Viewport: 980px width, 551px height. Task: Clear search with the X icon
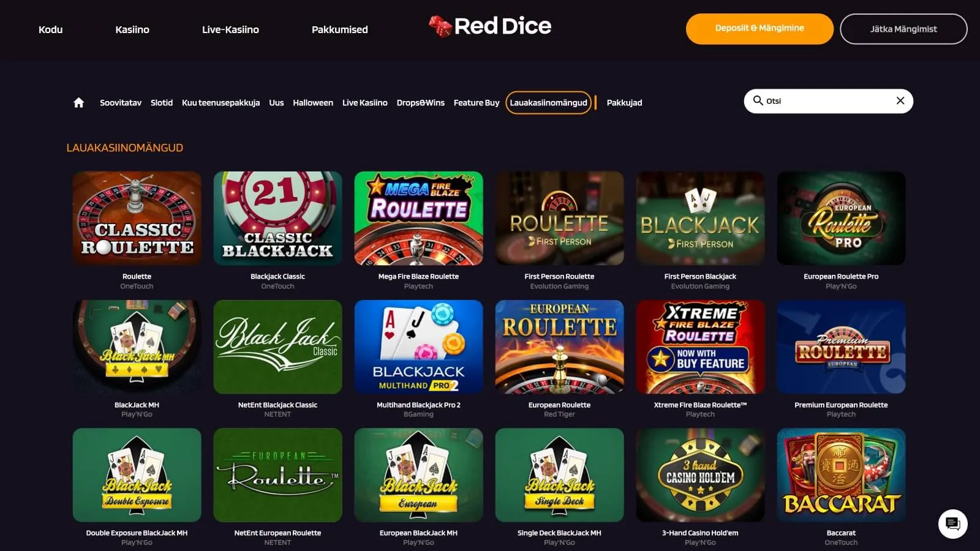click(900, 101)
